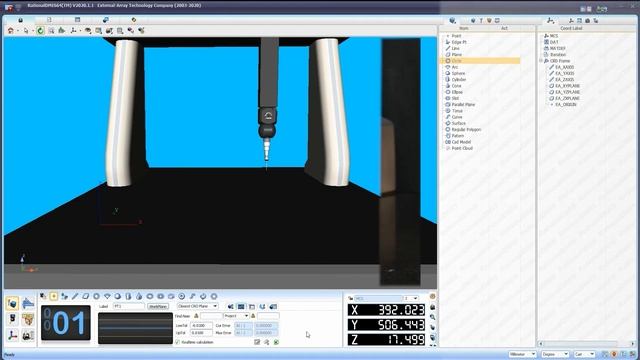This screenshot has width=640, height=360.
Task: Select DAT in coordinate tree
Action: point(554,42)
